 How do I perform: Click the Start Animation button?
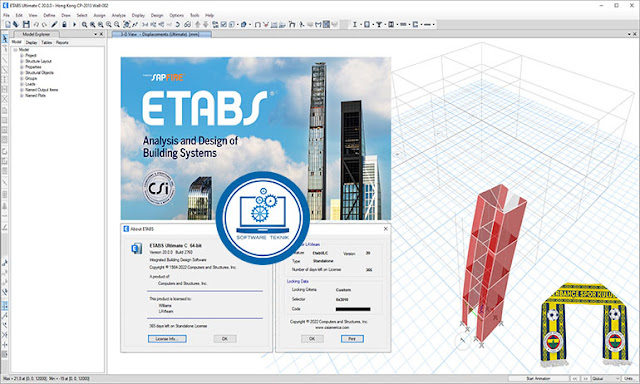538,378
